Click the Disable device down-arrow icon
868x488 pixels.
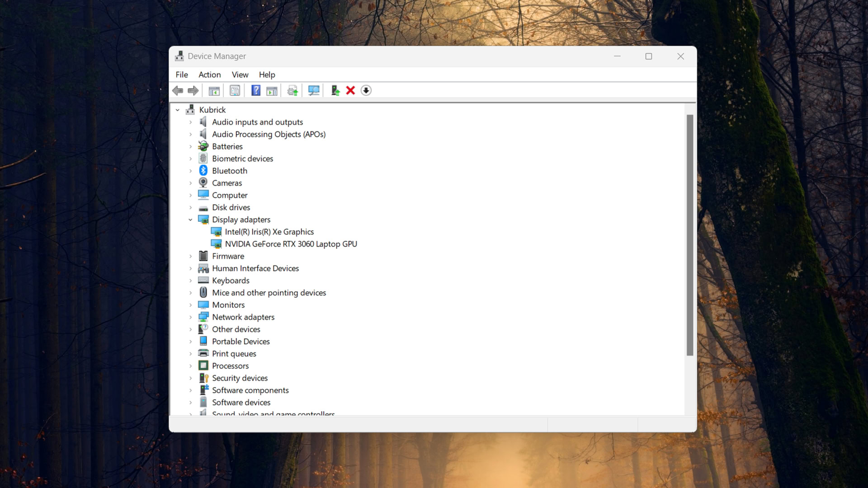pos(366,91)
